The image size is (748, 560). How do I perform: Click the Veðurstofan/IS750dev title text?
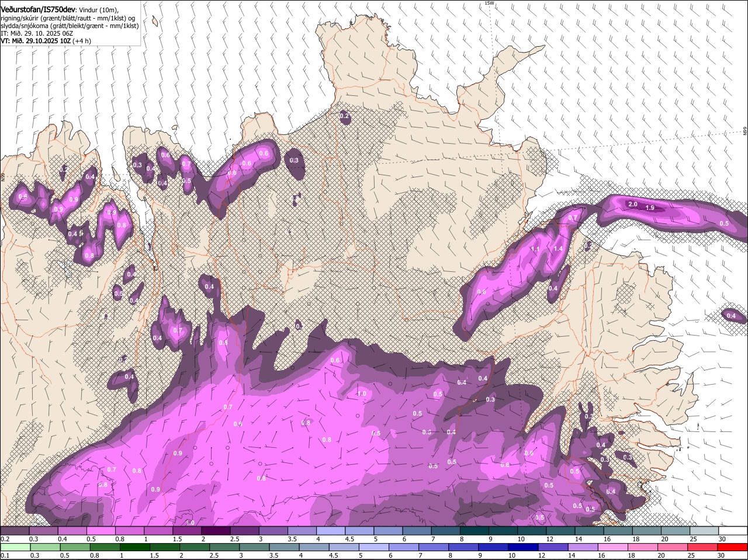(38, 10)
